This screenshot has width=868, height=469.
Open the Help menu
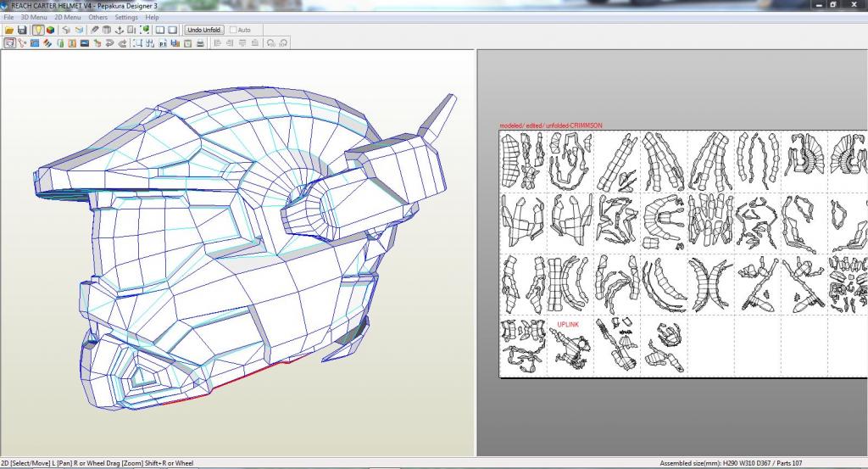click(153, 17)
